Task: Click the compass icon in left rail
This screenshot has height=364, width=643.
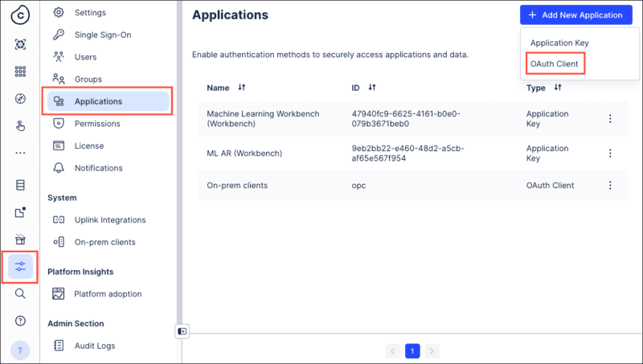Action: [x=20, y=99]
